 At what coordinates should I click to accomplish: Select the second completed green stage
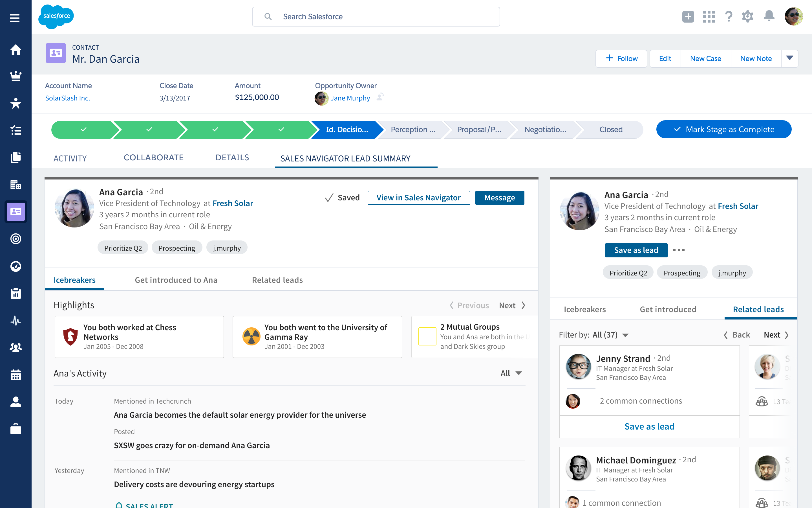click(x=149, y=130)
